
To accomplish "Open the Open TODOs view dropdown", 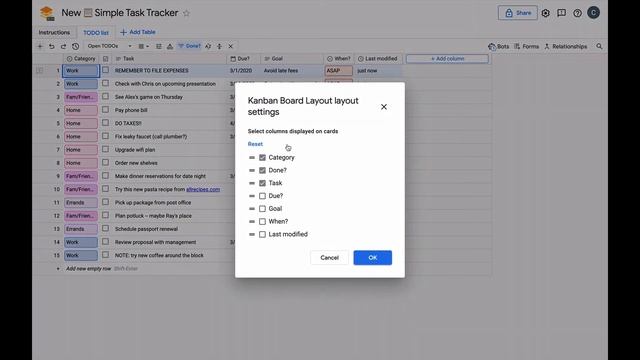I will (109, 46).
